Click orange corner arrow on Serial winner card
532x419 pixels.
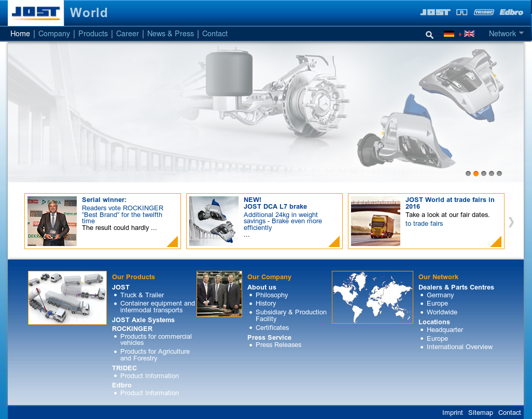[x=173, y=241]
